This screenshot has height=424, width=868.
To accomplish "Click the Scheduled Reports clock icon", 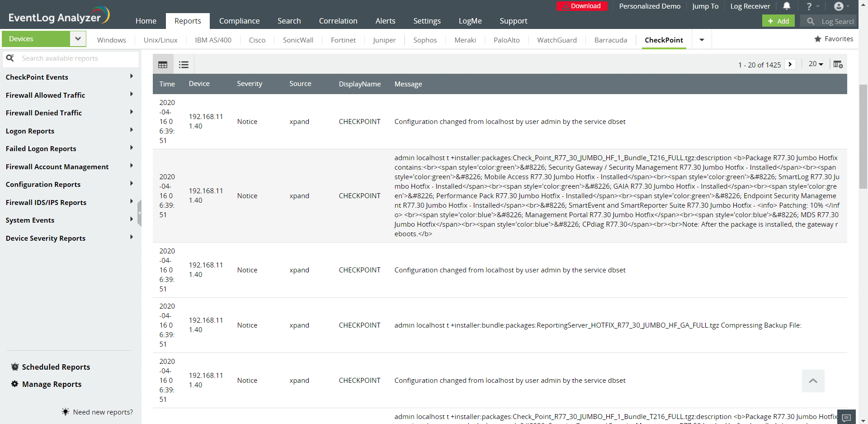I will click(15, 367).
